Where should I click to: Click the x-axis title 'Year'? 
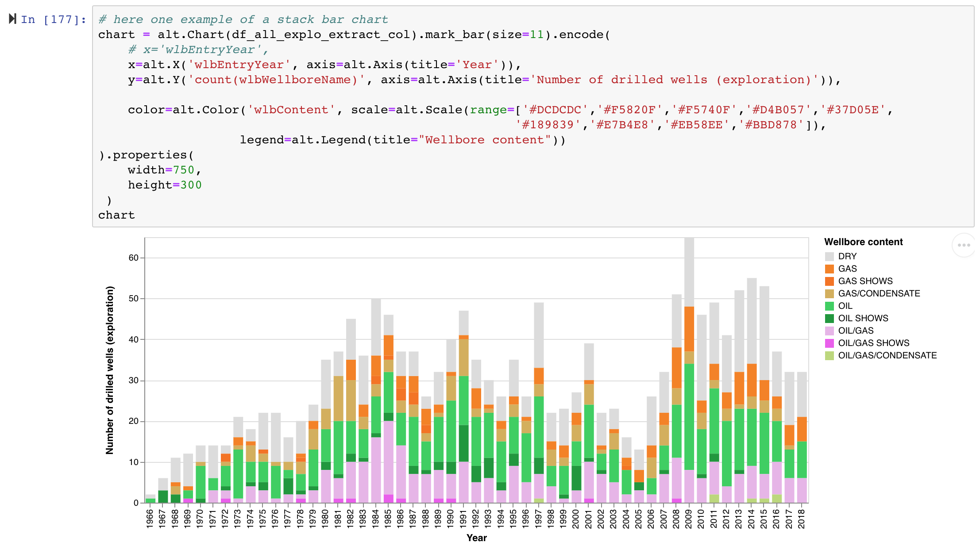(476, 538)
